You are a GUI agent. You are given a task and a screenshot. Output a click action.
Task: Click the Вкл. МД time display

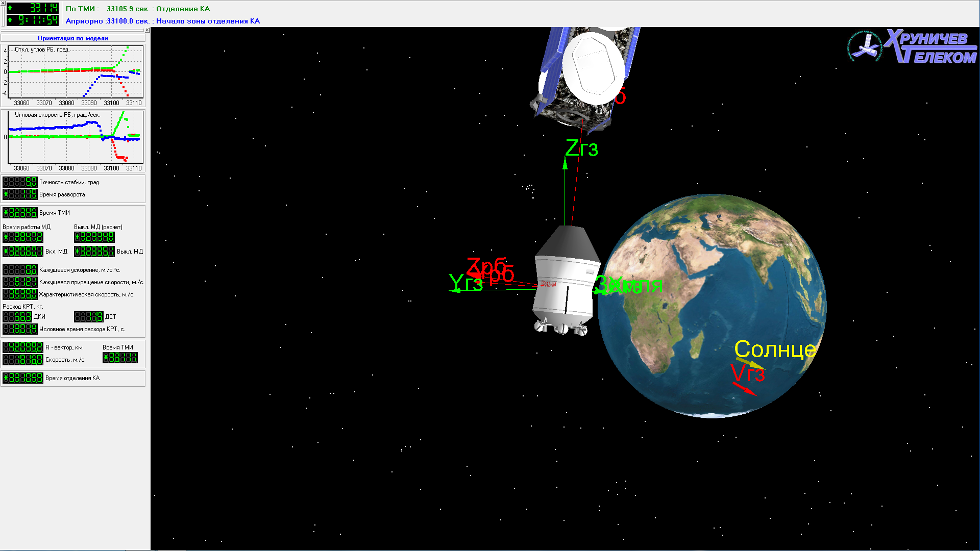23,252
